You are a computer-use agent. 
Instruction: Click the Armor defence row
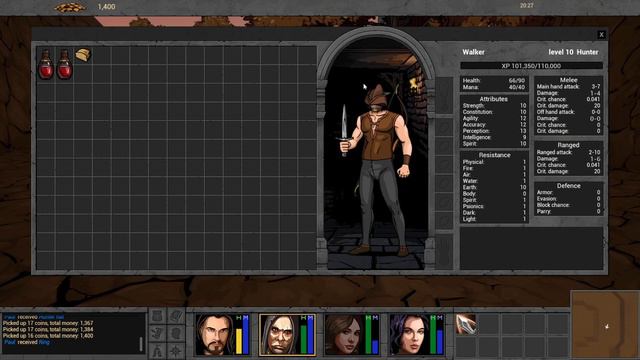coord(568,192)
